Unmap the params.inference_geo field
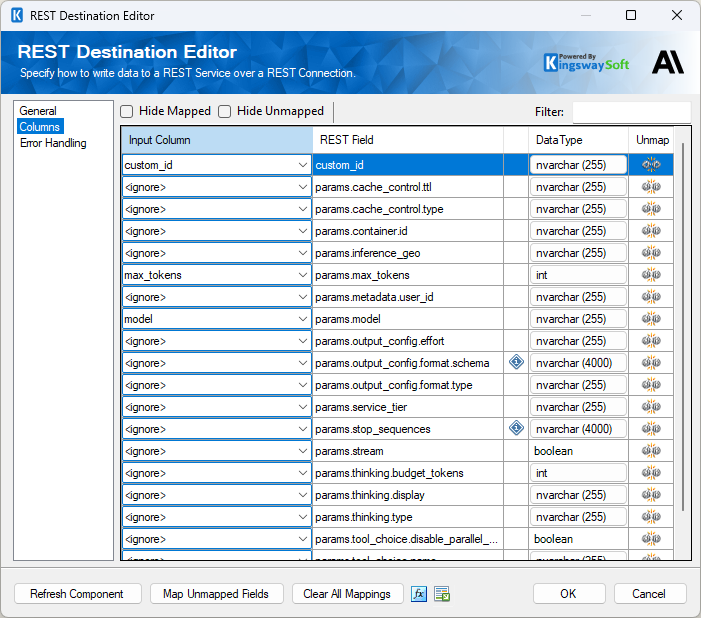This screenshot has width=701, height=618. pyautogui.click(x=651, y=253)
